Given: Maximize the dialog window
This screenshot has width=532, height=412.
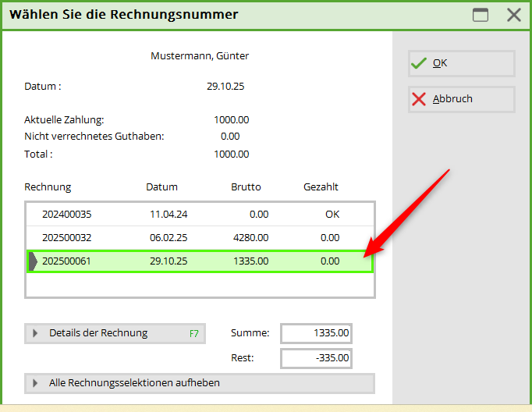Looking at the screenshot, I should pos(481,15).
